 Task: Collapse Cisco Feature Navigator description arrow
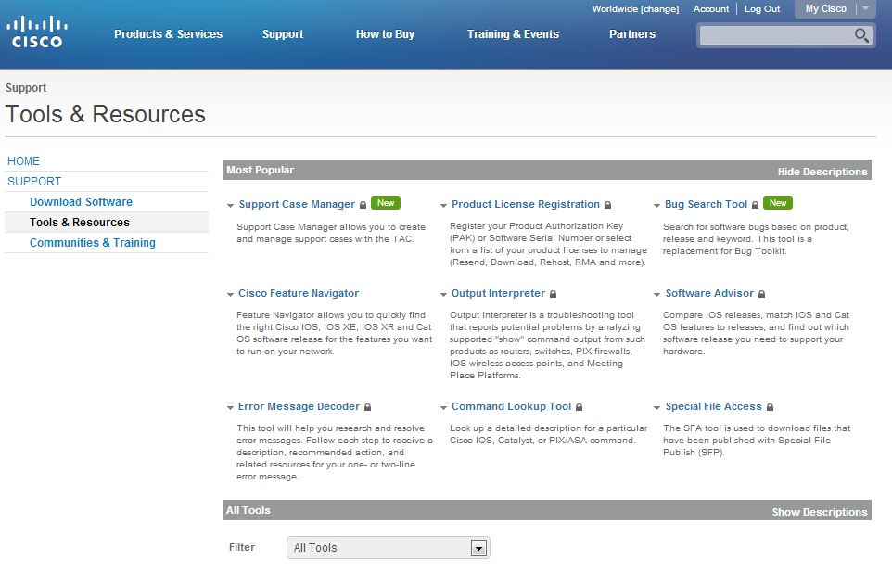pos(230,295)
